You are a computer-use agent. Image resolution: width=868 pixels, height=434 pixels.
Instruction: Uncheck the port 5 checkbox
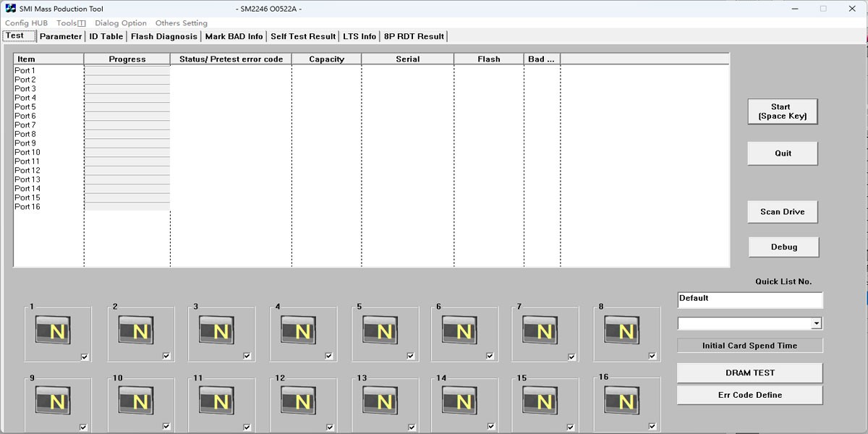411,356
